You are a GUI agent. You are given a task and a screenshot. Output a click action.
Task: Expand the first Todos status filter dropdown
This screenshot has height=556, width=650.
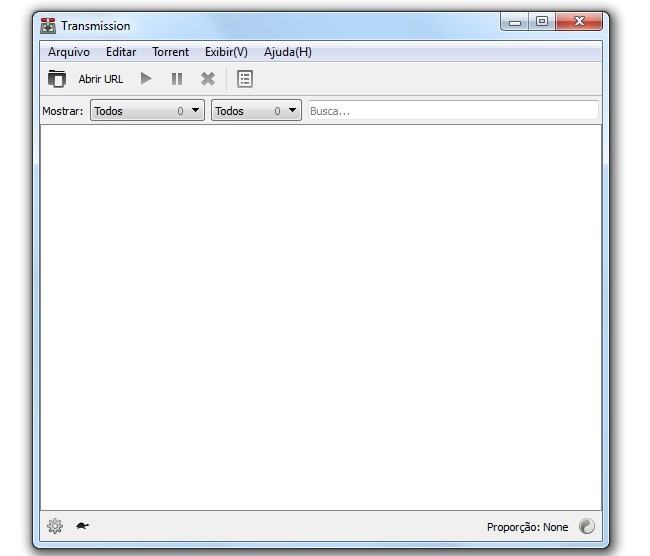coord(147,110)
